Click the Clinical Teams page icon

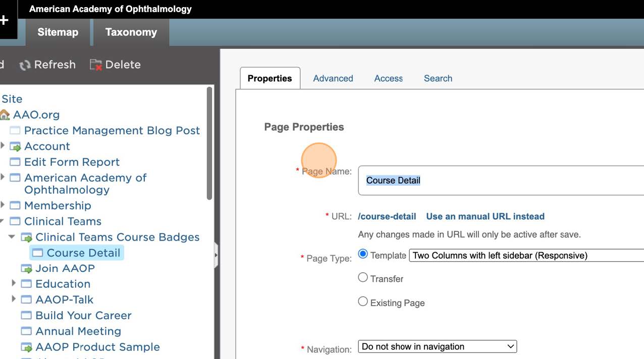15,221
